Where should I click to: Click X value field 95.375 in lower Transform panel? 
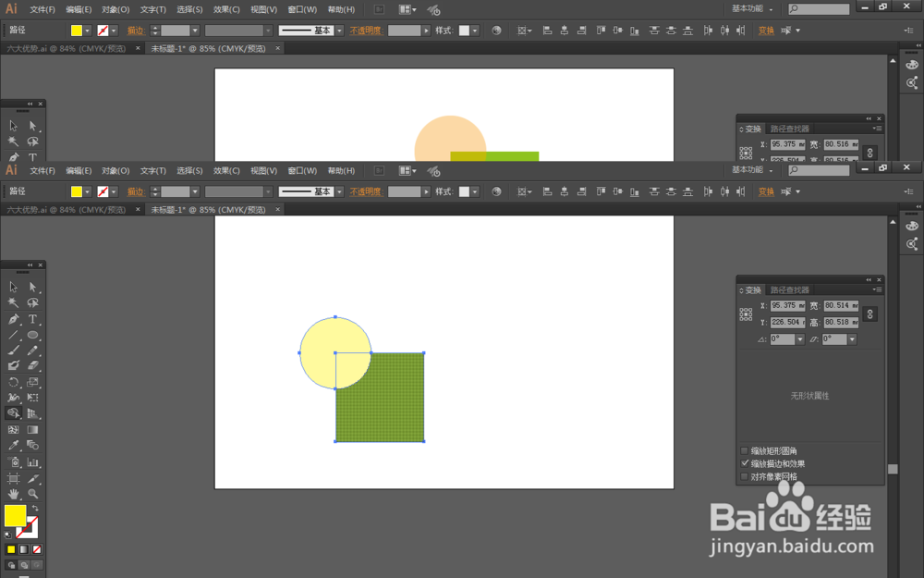[787, 305]
